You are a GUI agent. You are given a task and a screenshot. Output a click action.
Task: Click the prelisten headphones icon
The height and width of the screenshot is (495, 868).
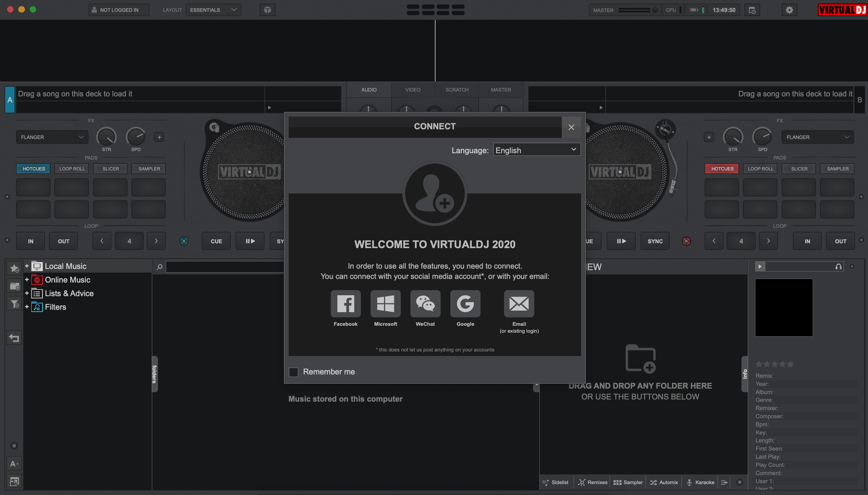coord(838,266)
